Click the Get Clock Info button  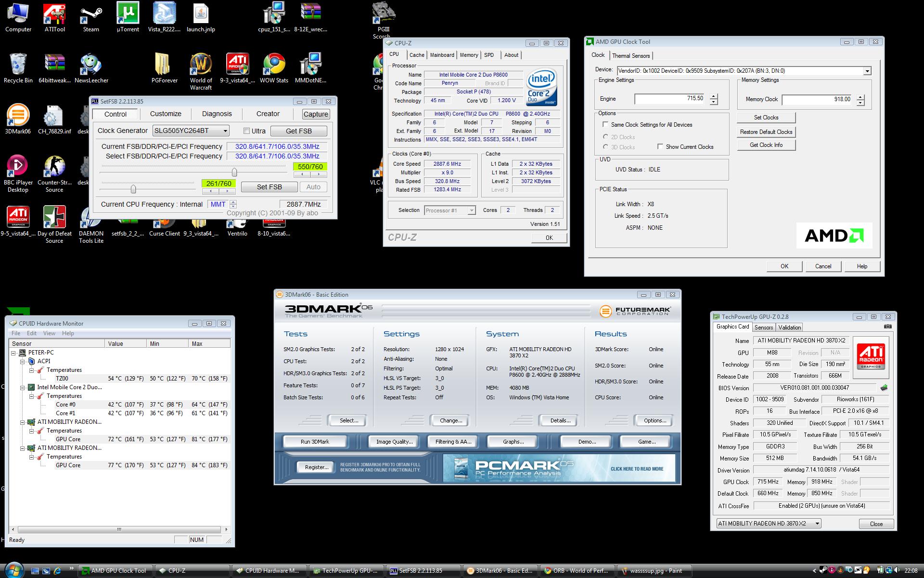click(x=766, y=145)
